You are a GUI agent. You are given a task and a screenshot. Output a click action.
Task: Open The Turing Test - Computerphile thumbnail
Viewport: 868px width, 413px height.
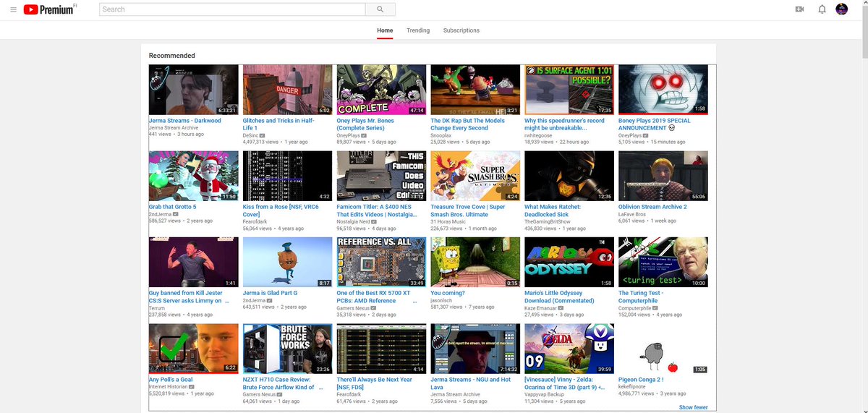coord(663,262)
